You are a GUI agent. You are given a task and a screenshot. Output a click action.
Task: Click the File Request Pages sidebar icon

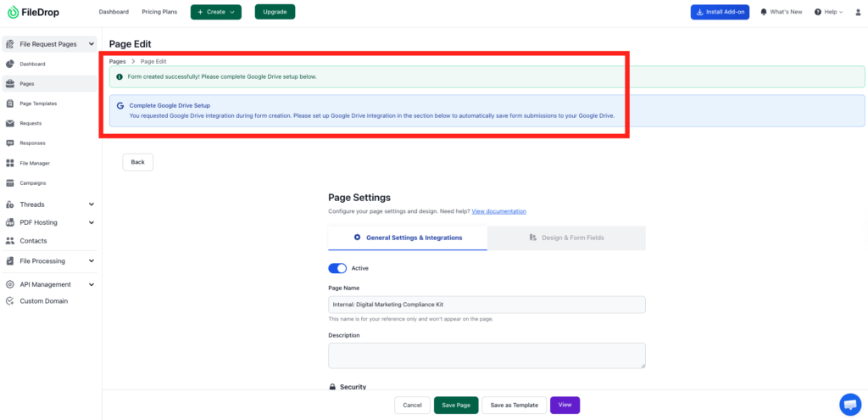click(10, 44)
